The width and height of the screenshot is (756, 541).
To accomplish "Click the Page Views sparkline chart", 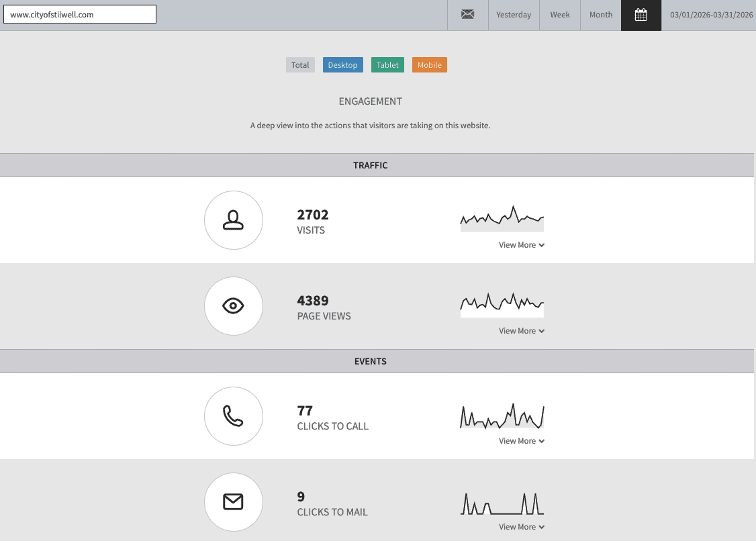I will tap(502, 305).
